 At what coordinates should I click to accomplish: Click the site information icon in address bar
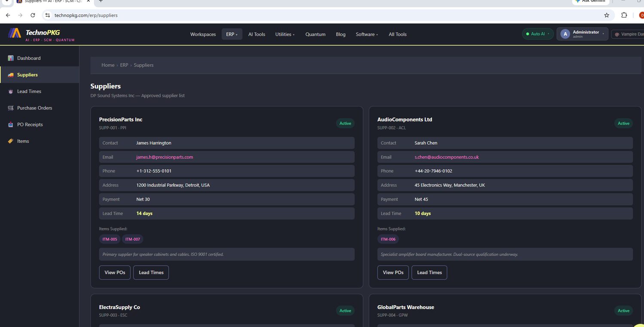point(48,15)
